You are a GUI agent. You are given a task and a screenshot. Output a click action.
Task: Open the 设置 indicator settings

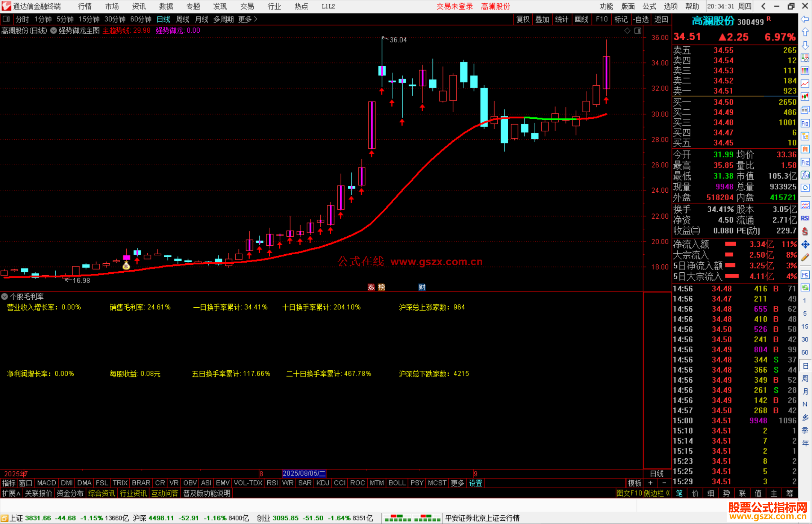click(x=476, y=483)
